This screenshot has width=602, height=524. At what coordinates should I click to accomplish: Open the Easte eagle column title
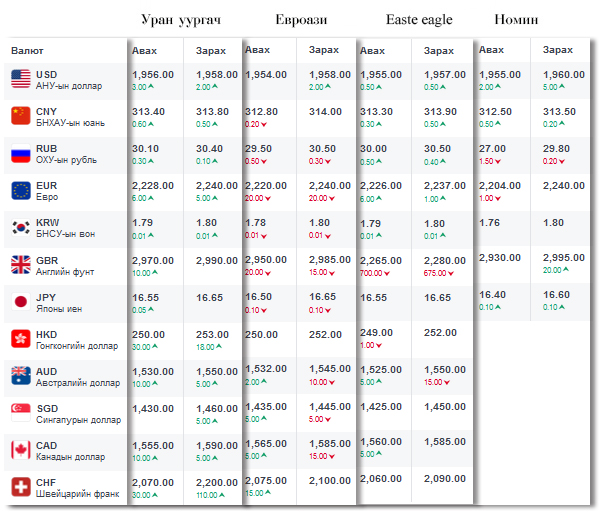[x=419, y=20]
